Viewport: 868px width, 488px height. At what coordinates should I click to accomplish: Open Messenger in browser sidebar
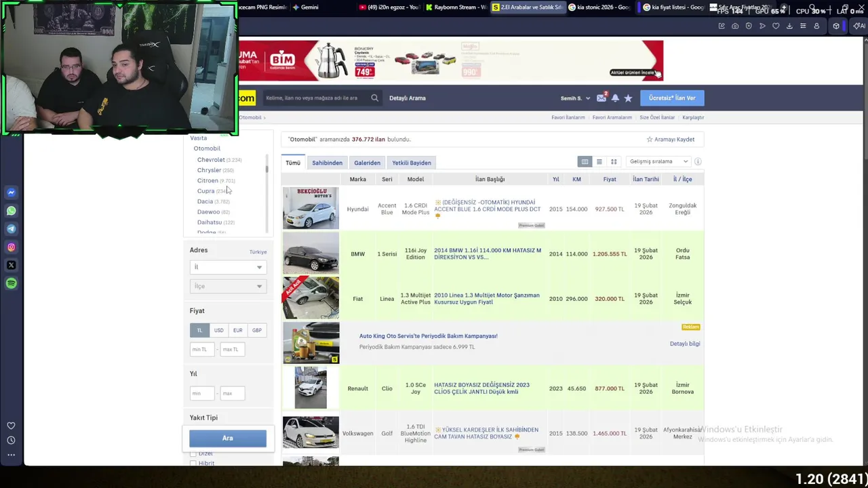pyautogui.click(x=11, y=192)
